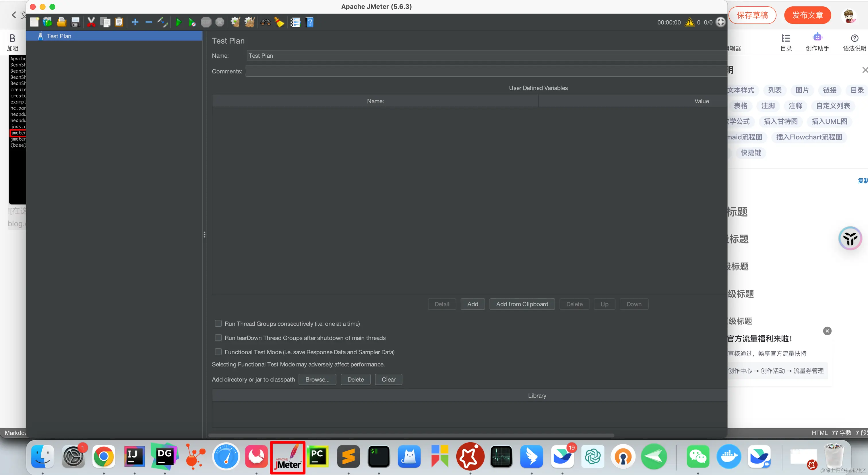Click the Name column header in the variables table
868x475 pixels.
click(375, 101)
